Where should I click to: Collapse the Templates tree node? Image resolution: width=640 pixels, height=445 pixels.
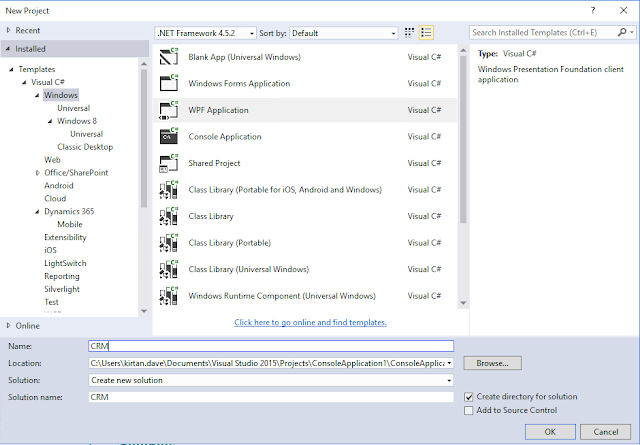[11, 69]
